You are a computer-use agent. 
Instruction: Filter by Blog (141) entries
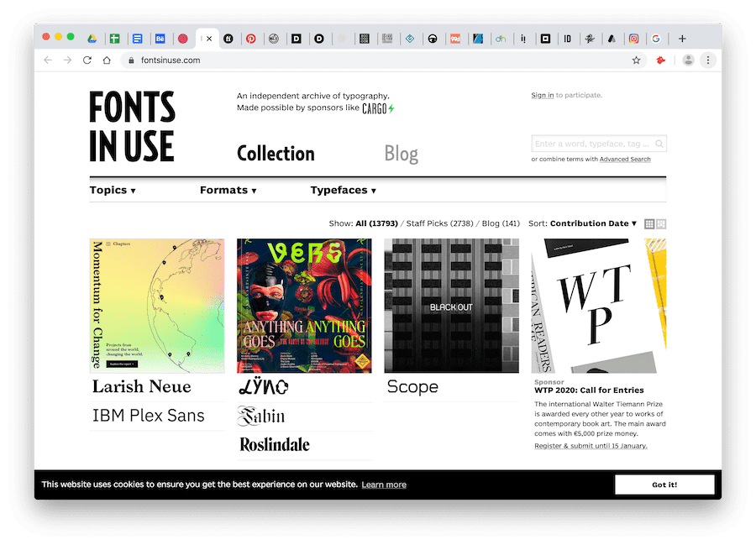coord(501,223)
